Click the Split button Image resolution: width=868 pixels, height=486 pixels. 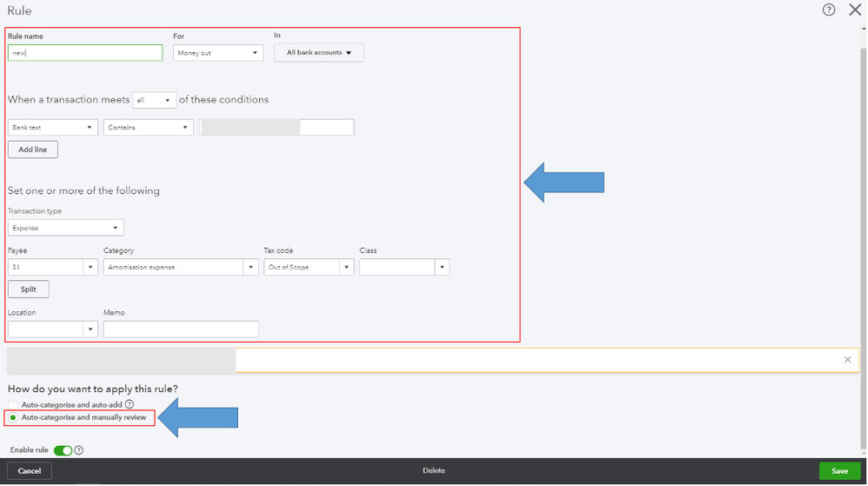(28, 290)
